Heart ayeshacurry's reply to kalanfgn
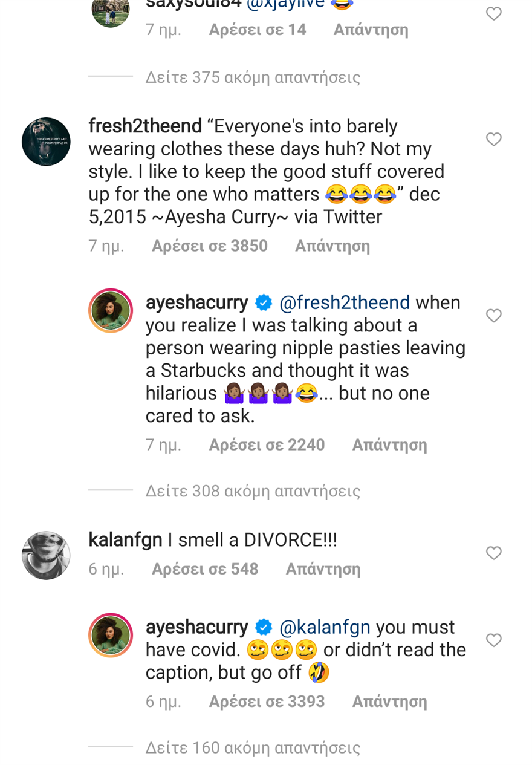The width and height of the screenshot is (532, 765). 494,640
